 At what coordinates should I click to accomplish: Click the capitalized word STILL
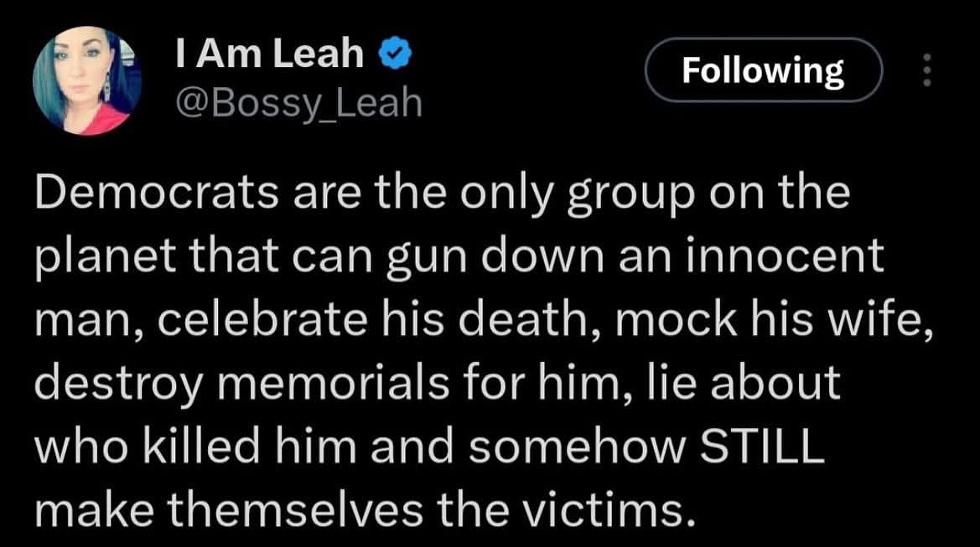click(762, 446)
